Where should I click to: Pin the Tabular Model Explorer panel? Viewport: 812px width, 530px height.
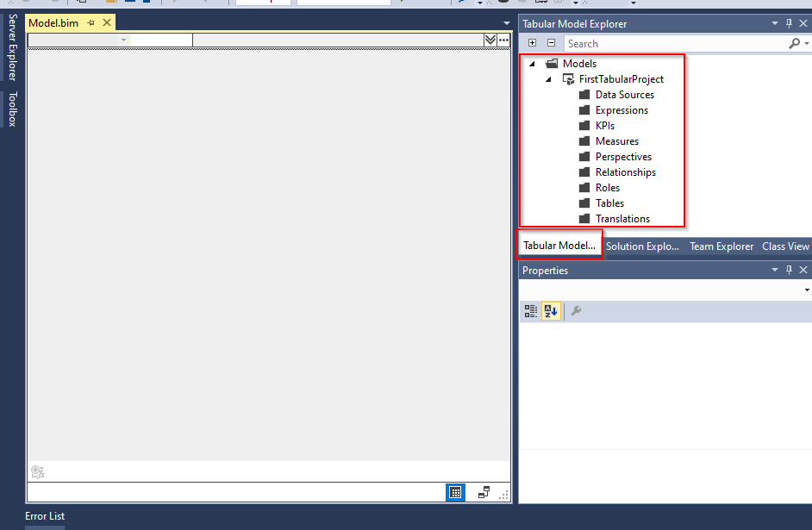coord(790,24)
